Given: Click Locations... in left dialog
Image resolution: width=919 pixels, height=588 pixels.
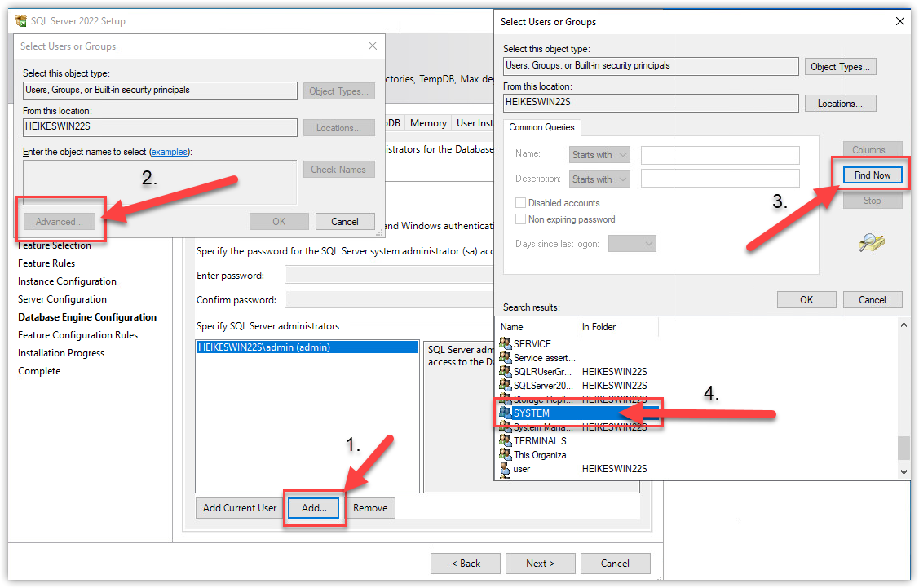Looking at the screenshot, I should [338, 128].
